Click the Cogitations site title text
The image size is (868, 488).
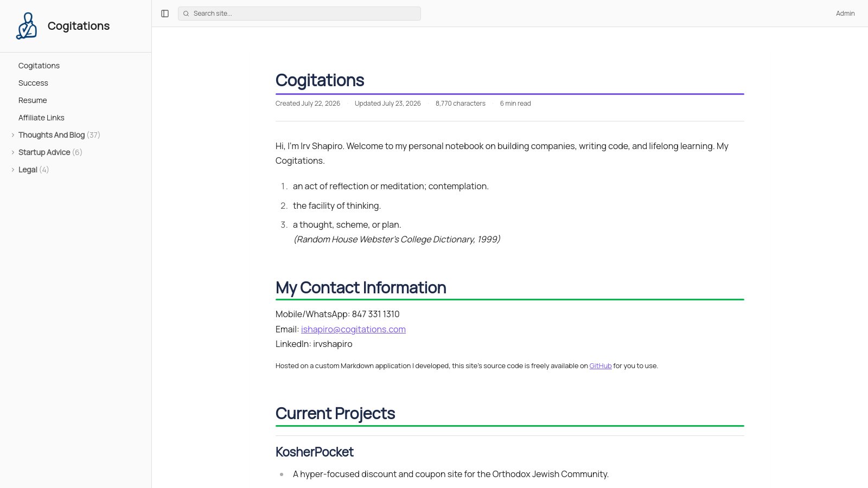point(79,26)
